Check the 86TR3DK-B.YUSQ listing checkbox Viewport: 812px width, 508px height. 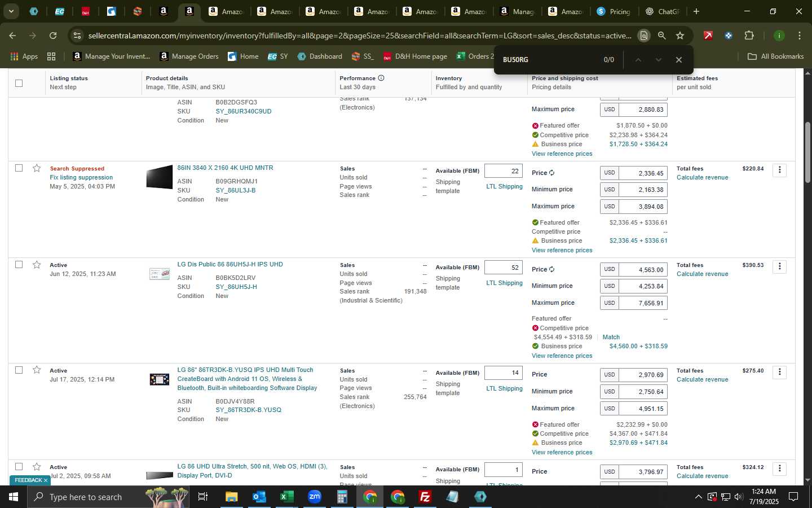click(19, 370)
